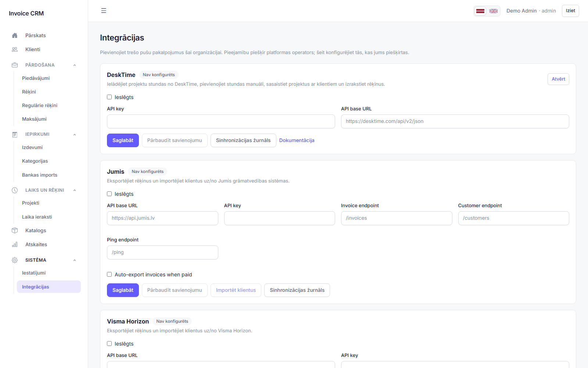
Task: Click the Invoice CRM logo text
Action: 26,13
